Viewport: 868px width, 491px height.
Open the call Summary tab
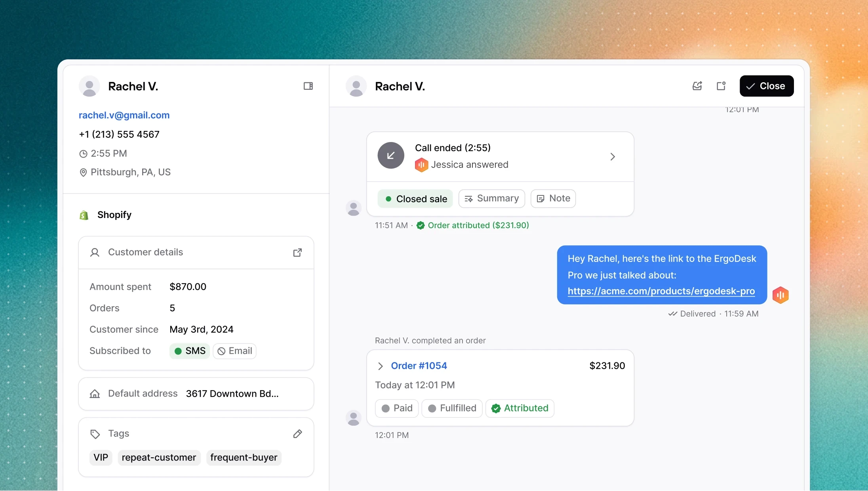tap(491, 198)
